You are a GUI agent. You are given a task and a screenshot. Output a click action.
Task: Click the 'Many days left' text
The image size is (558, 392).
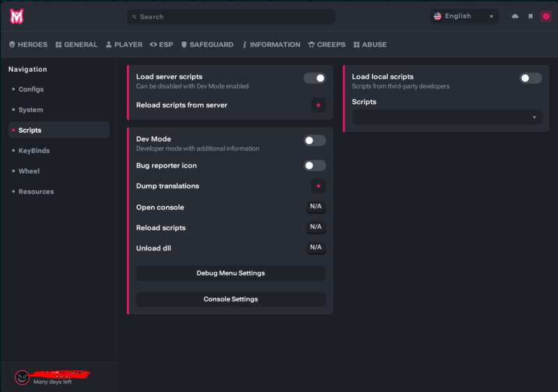tap(53, 382)
